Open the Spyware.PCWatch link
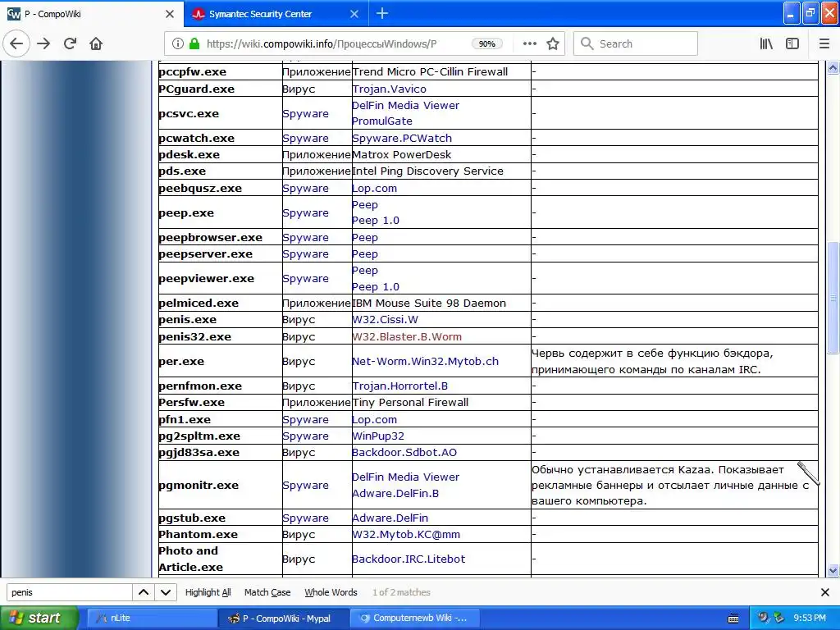This screenshot has width=840, height=630. click(402, 138)
